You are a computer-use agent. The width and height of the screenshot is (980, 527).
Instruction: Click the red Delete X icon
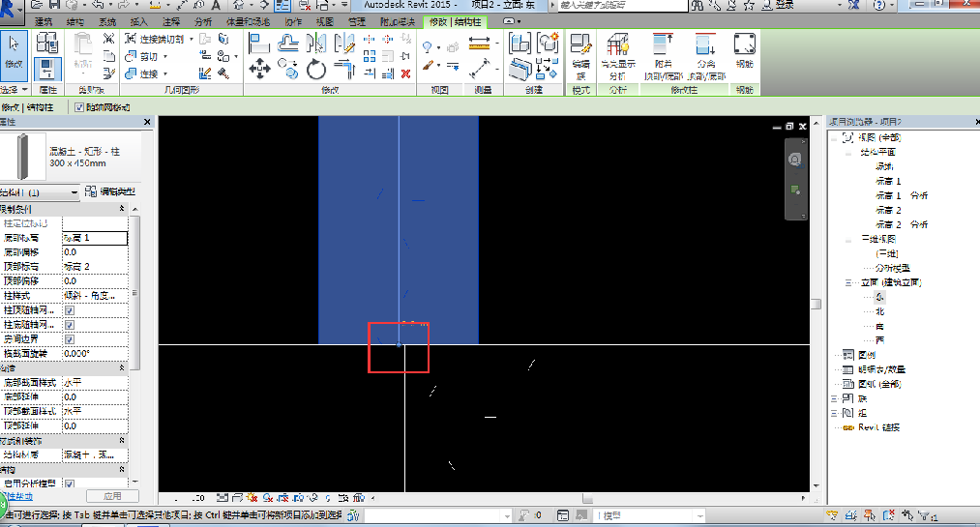pos(406,73)
